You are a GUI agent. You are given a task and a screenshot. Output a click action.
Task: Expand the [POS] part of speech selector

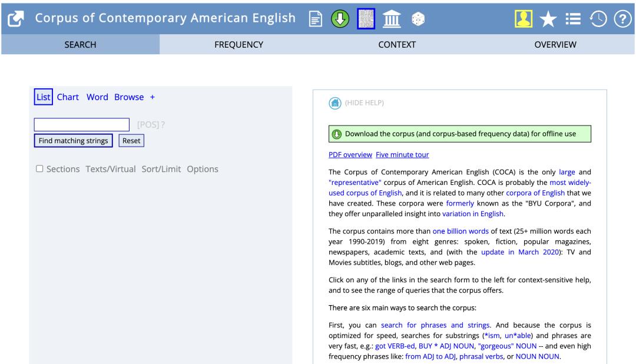click(148, 125)
